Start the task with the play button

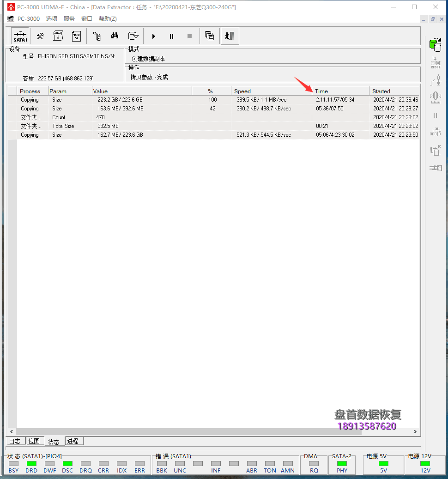pyautogui.click(x=154, y=36)
